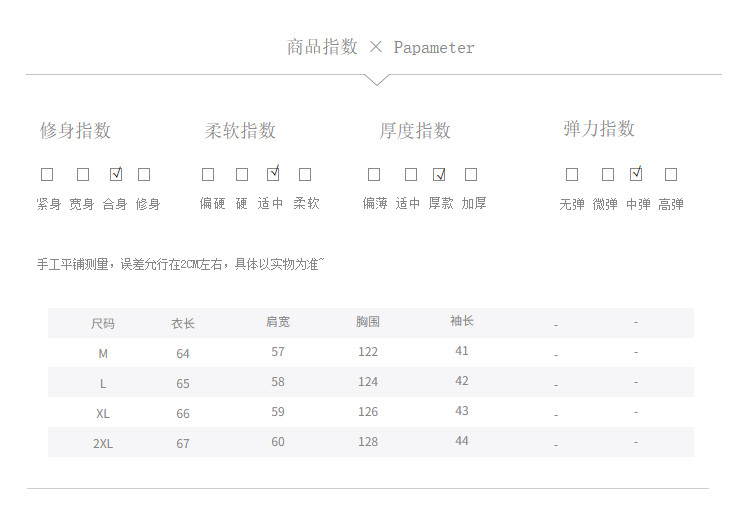Screen dimensions: 750x523
Task: Click the 胸围 column header
Action: pyautogui.click(x=368, y=322)
